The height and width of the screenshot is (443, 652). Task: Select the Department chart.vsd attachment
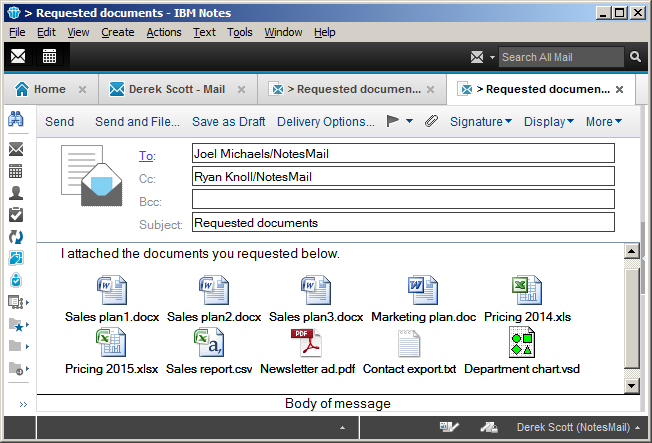click(x=521, y=352)
